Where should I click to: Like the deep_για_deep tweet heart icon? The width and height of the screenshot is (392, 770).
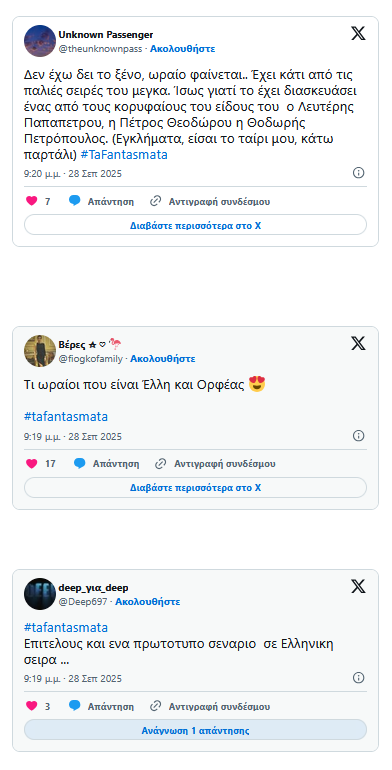click(31, 706)
